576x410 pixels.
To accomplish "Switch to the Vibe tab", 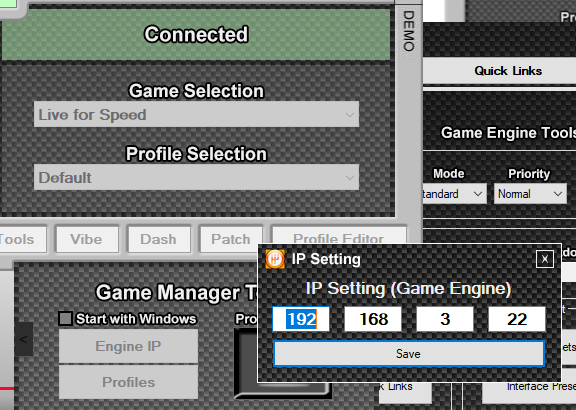I will tap(87, 240).
